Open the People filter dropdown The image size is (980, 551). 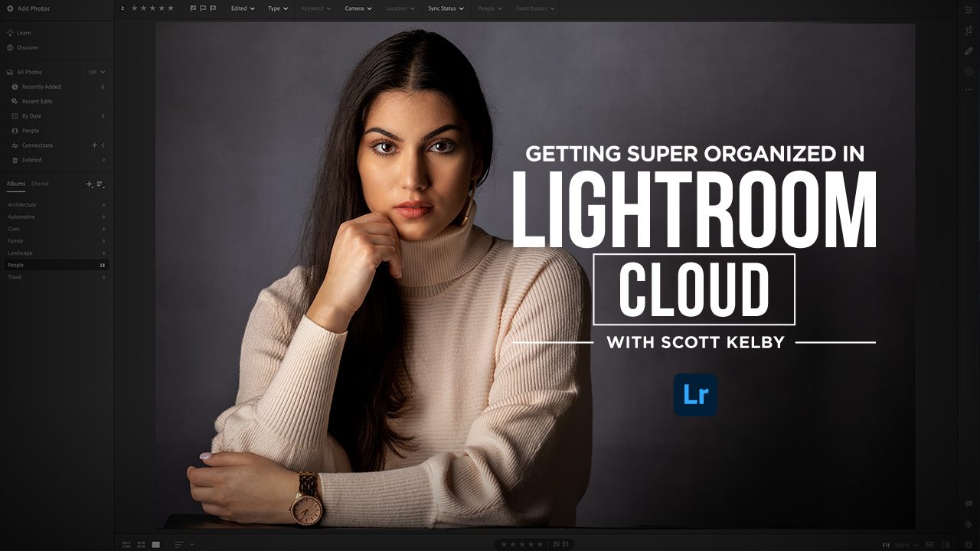[490, 8]
